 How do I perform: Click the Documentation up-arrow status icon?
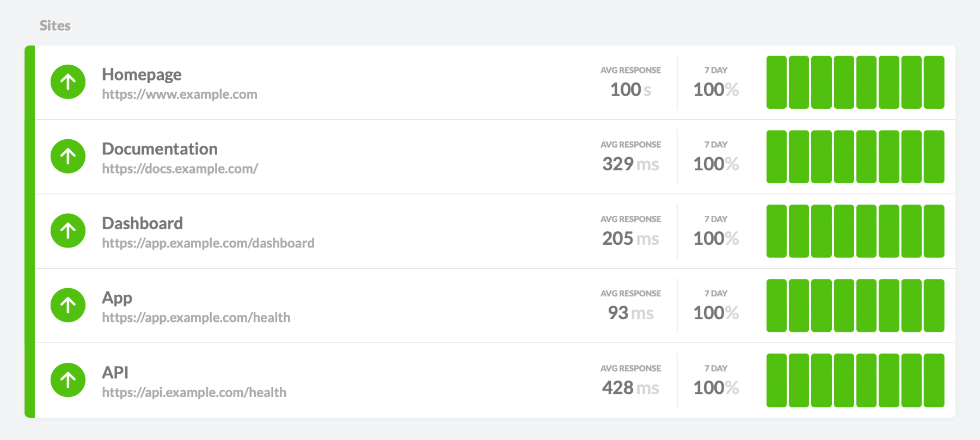[x=68, y=157]
